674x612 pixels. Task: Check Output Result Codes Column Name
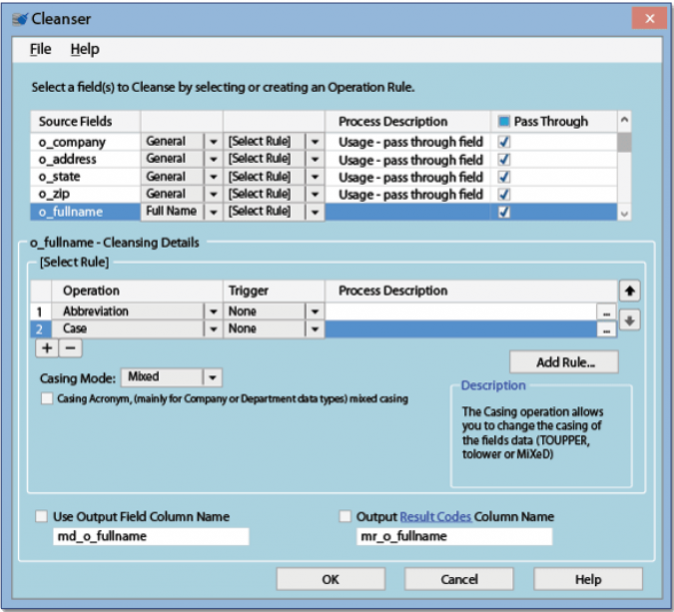tap(346, 517)
